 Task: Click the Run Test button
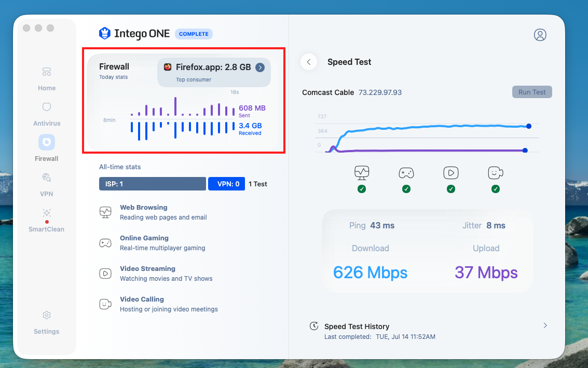[x=532, y=92]
